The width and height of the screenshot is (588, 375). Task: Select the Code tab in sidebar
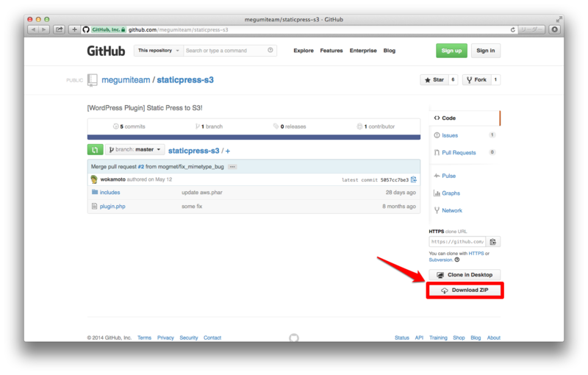coord(465,118)
